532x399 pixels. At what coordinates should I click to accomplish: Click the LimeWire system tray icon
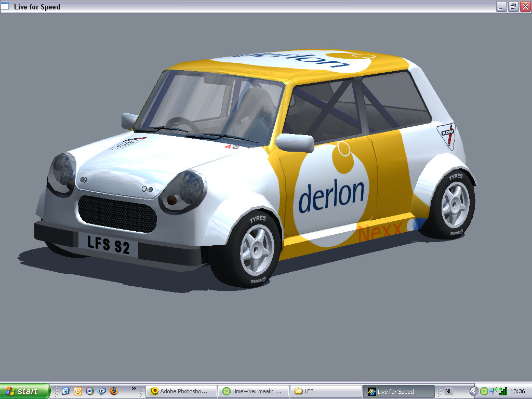(x=484, y=391)
